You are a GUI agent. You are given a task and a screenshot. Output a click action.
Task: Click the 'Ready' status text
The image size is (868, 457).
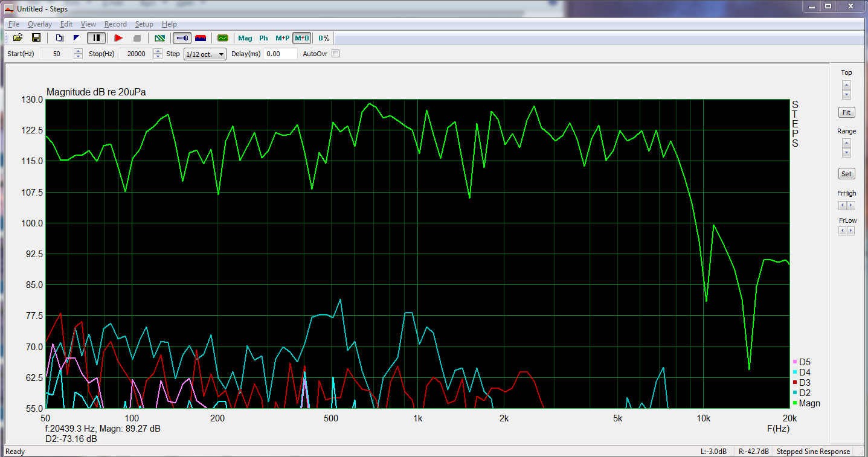click(15, 452)
